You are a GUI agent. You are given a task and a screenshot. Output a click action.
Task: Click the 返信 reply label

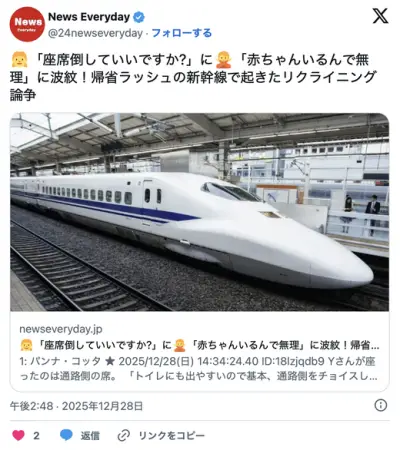pos(90,436)
